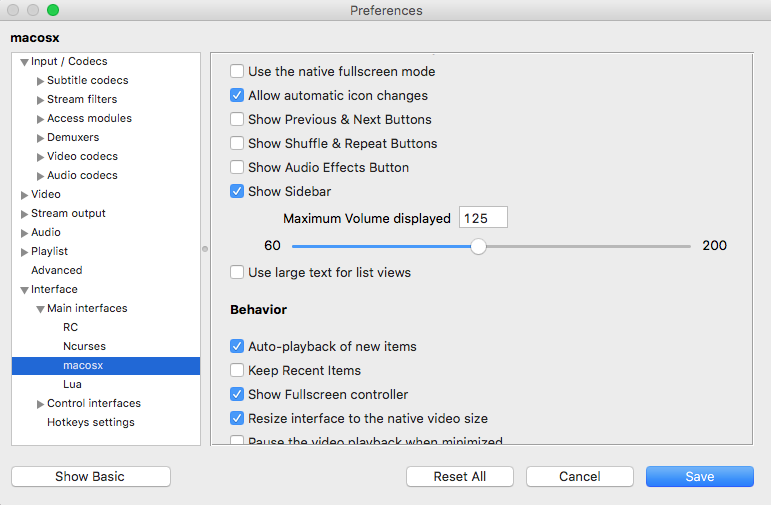Uncheck Allow automatic icon changes

click(237, 96)
